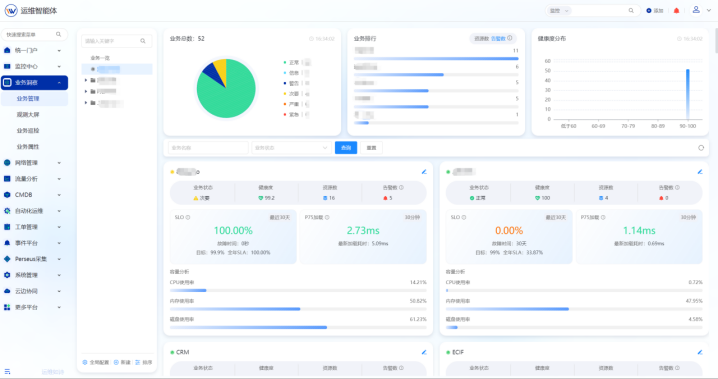This screenshot has width=718, height=379.
Task: Click the 工单管理 ticket icon
Action: (x=7, y=227)
